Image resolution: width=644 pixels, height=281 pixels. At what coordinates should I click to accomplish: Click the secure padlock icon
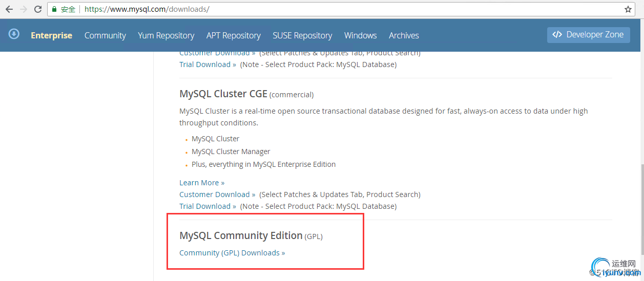tap(54, 9)
